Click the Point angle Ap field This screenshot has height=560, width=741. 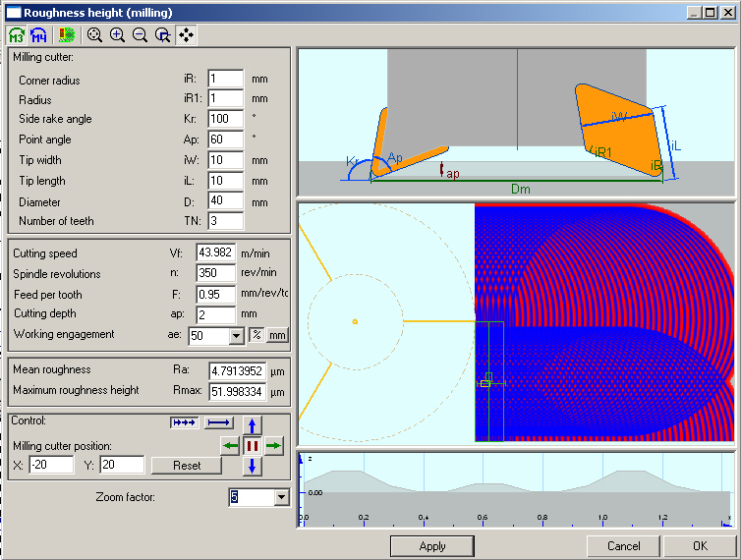click(x=226, y=140)
